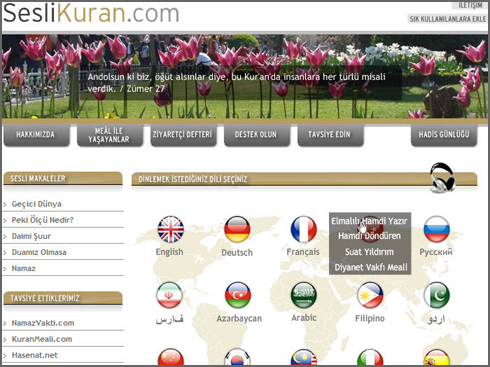Click the İletişim link at top

click(x=470, y=5)
